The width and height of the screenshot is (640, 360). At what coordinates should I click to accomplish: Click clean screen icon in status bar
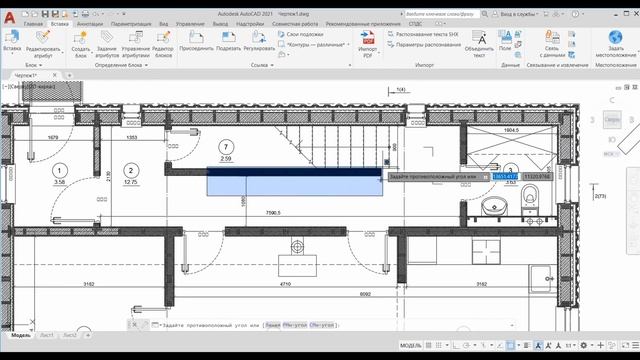pos(625,345)
